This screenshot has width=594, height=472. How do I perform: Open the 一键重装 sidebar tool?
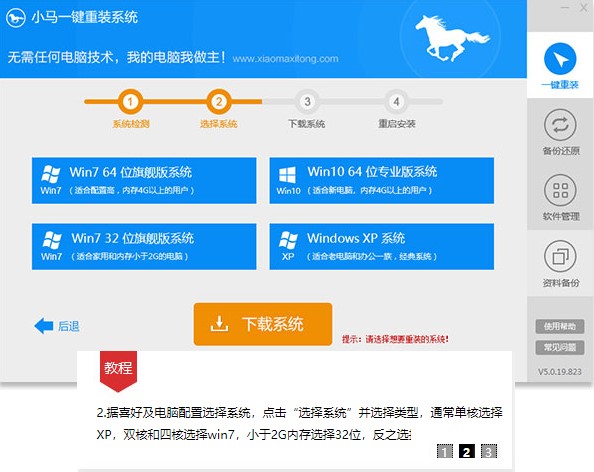tap(560, 65)
